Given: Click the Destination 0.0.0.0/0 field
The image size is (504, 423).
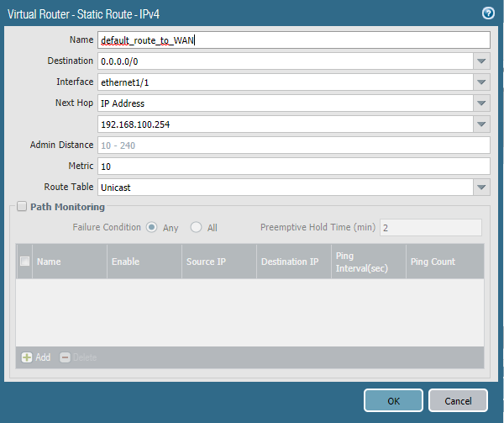Looking at the screenshot, I should point(286,61).
